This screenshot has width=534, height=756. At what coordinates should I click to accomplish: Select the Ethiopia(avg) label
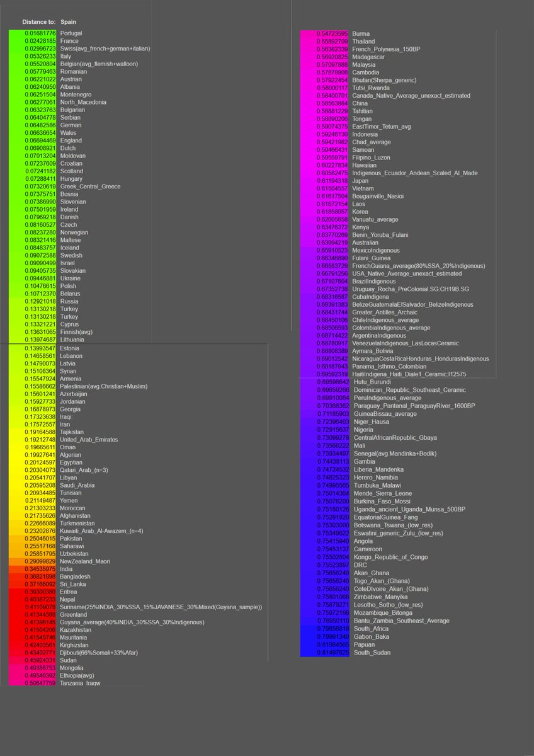click(78, 676)
